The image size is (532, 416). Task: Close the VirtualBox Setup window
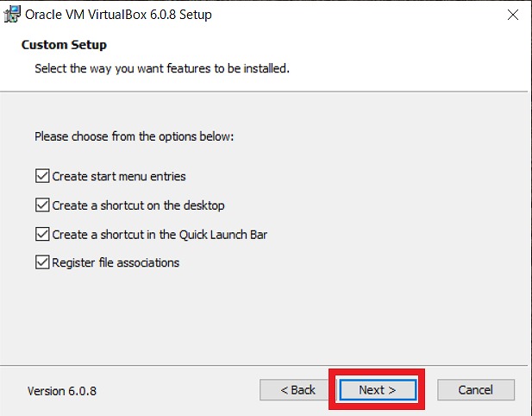point(513,15)
